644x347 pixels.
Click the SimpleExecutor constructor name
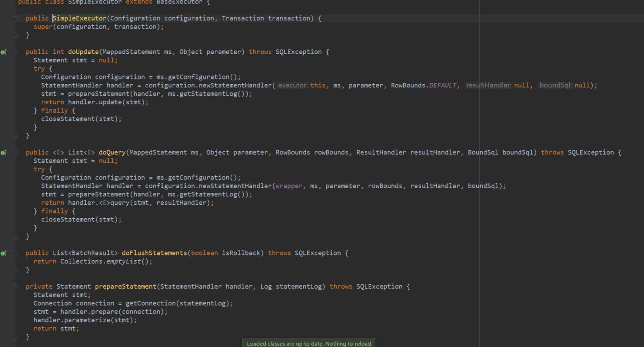(x=80, y=18)
